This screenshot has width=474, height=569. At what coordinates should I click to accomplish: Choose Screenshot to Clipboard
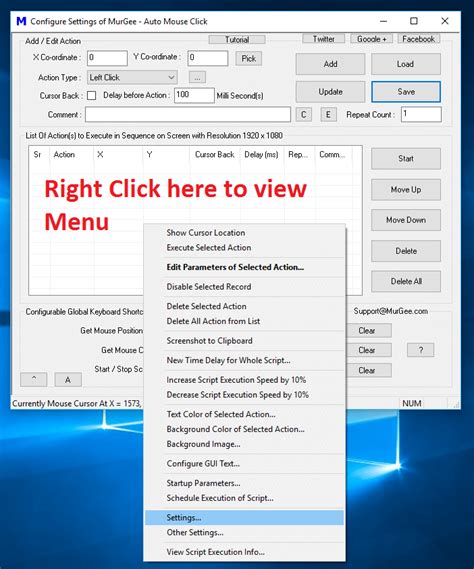(x=244, y=341)
